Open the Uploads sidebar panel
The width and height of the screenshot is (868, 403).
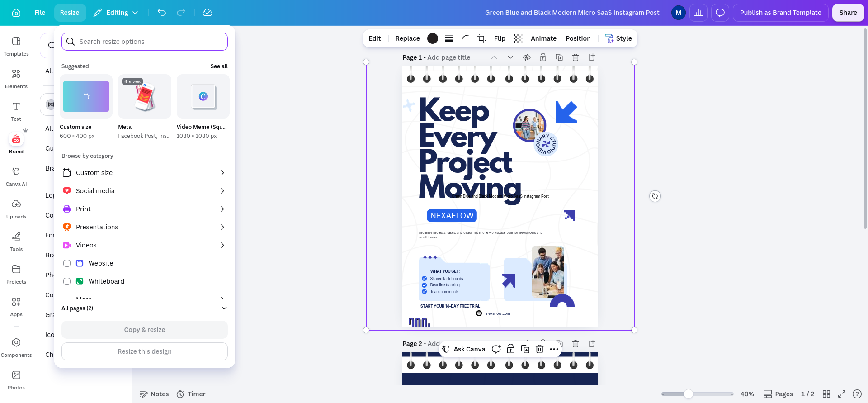[x=16, y=209]
